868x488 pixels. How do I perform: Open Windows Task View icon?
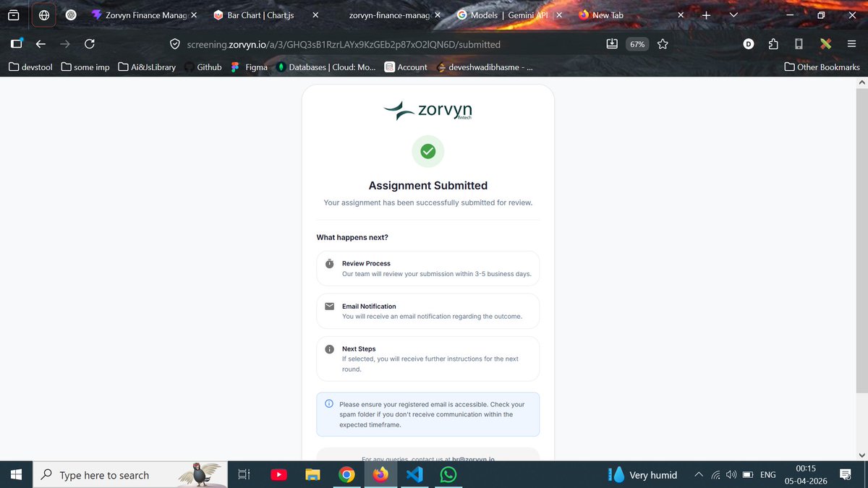[244, 475]
